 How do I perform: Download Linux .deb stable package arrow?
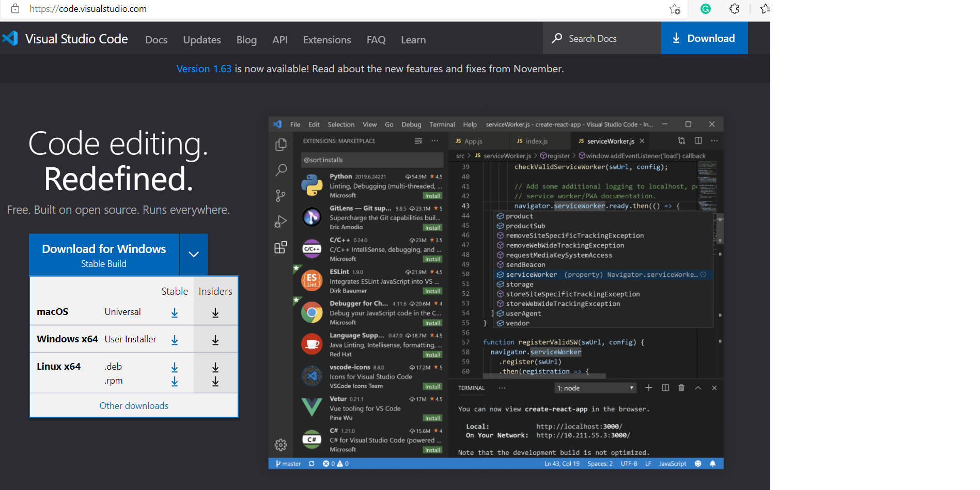[x=175, y=367]
